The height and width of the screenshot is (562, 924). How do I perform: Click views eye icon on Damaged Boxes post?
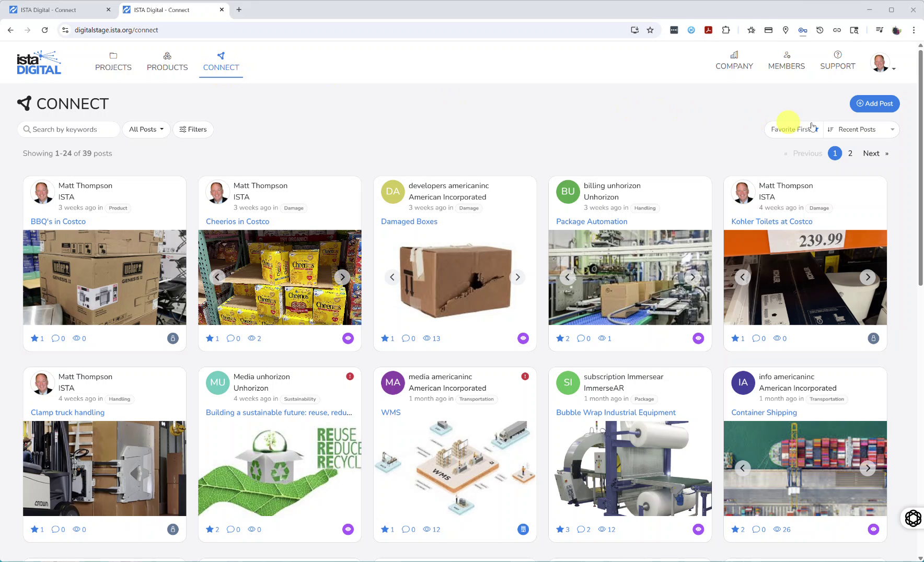(x=427, y=338)
